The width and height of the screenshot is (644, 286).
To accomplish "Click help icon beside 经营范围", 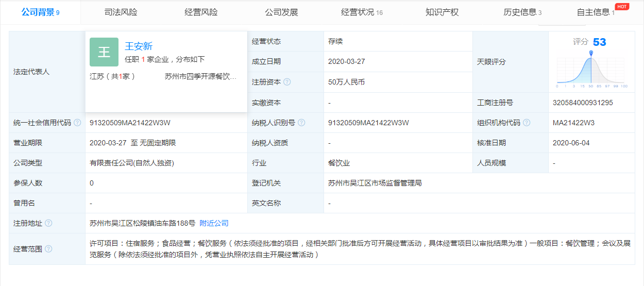I will coord(48,249).
